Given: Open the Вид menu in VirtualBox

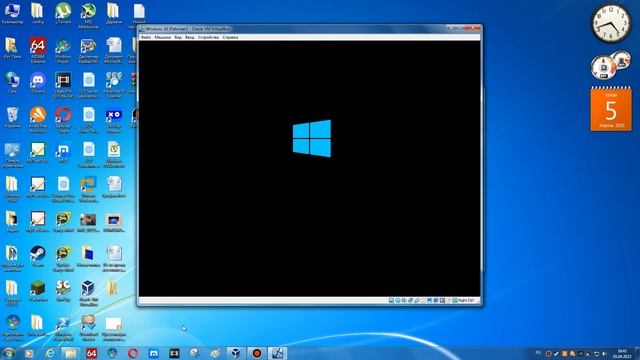Looking at the screenshot, I should tap(178, 37).
